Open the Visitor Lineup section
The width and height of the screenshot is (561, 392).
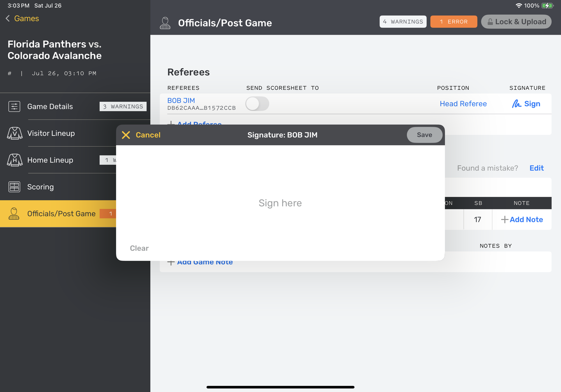(x=51, y=133)
